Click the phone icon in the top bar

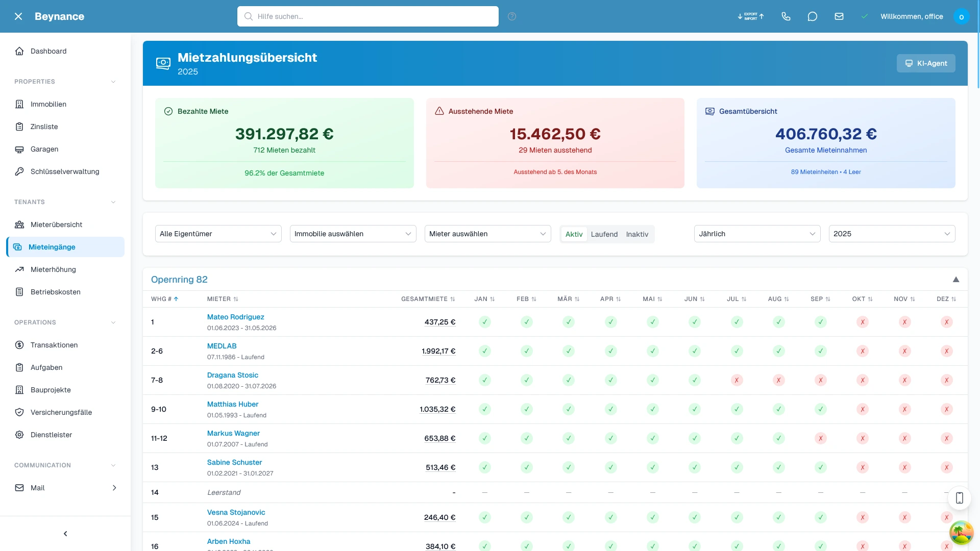tap(786, 16)
